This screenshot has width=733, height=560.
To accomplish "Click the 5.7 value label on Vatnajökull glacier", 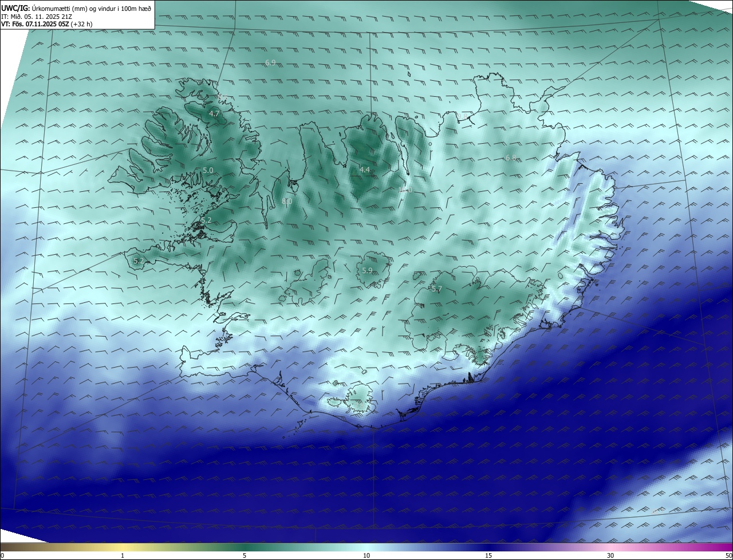I will (436, 289).
